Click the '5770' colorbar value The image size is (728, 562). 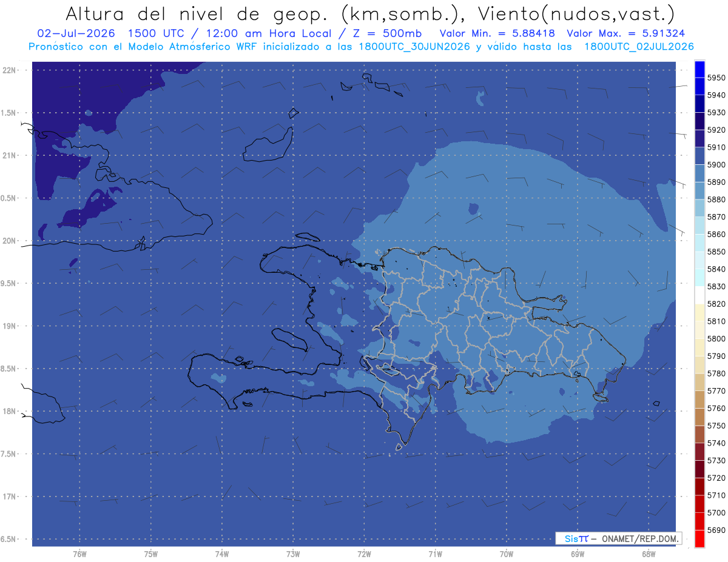coord(716,390)
